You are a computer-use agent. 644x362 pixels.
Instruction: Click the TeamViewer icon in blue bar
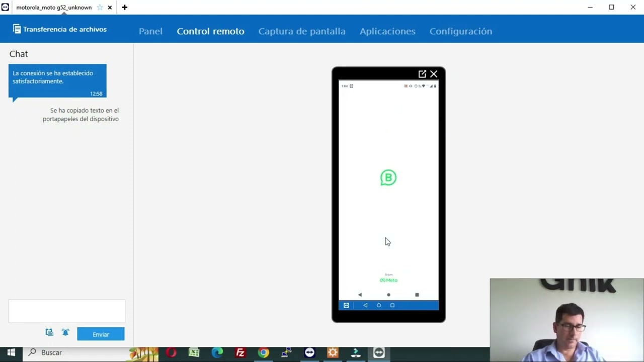pyautogui.click(x=346, y=305)
